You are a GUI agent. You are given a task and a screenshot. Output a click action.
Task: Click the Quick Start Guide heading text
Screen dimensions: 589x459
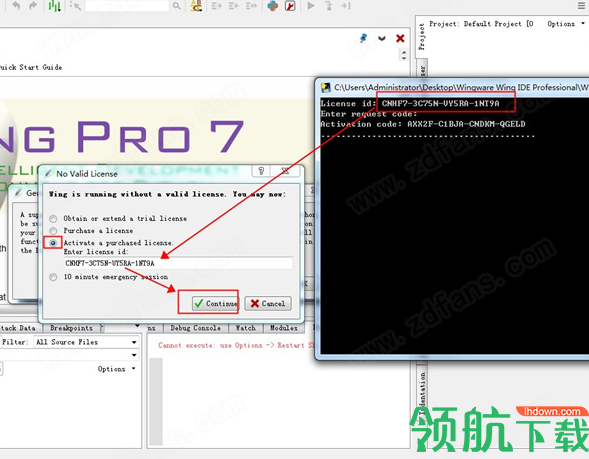[x=31, y=67]
